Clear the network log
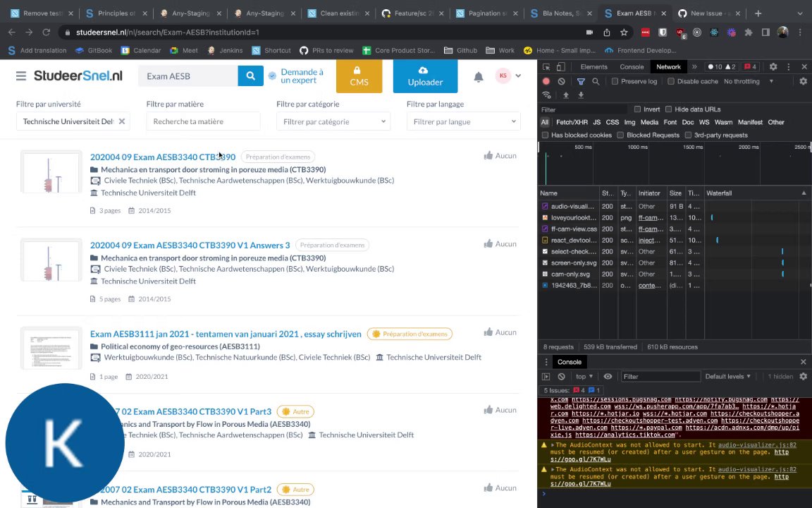 (x=561, y=81)
